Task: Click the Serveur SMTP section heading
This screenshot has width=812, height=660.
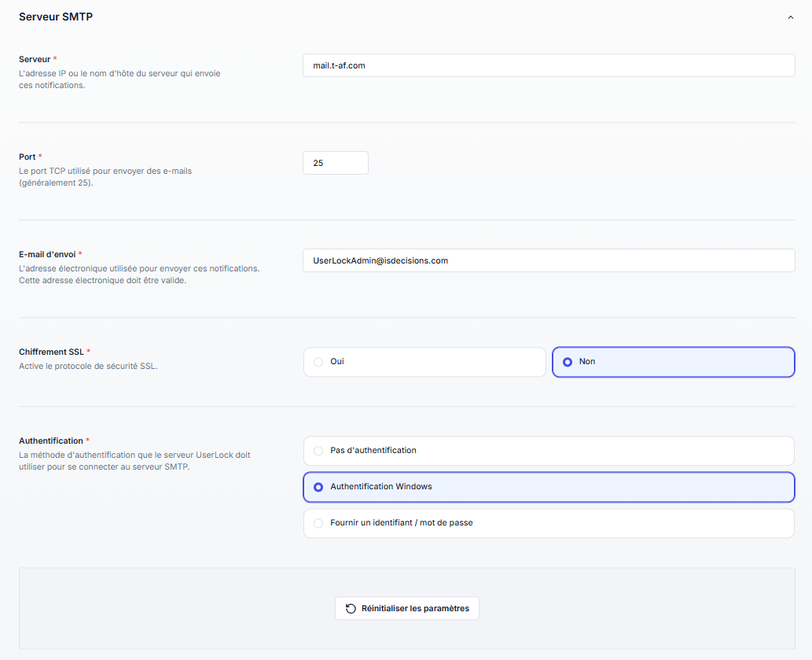Action: [56, 17]
